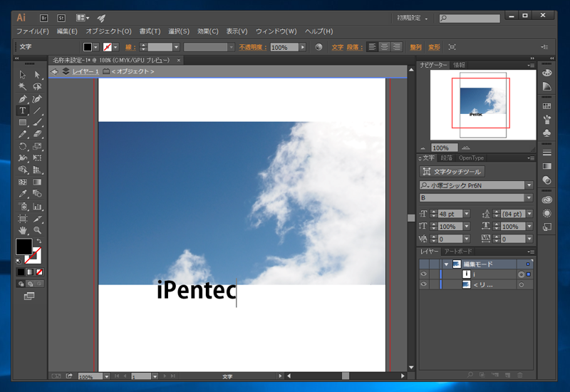This screenshot has width=570, height=392.
Task: Select the Paintbrush tool
Action: 37,123
